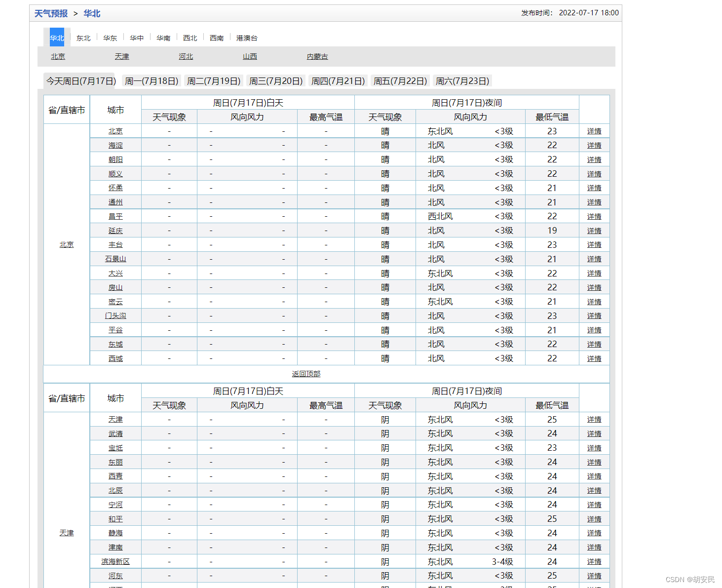
Task: Open the 天津 province cell link
Action: point(67,533)
